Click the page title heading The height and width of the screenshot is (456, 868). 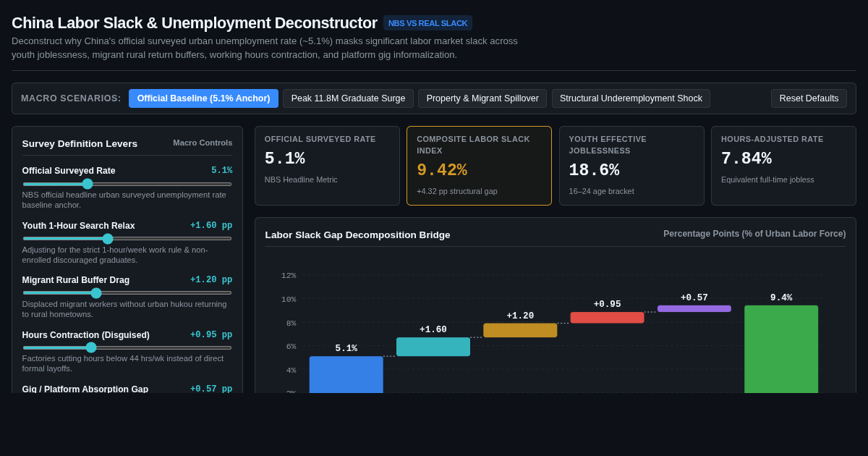[195, 23]
